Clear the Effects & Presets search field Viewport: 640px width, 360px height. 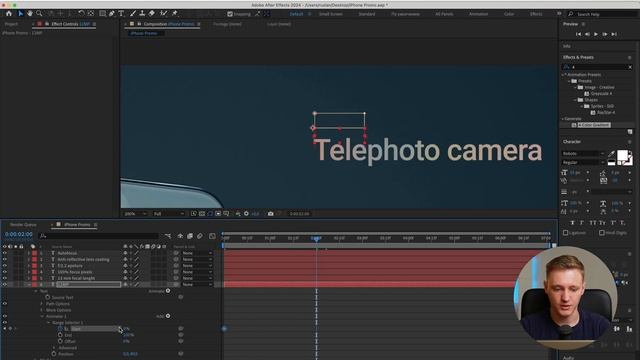(630, 67)
